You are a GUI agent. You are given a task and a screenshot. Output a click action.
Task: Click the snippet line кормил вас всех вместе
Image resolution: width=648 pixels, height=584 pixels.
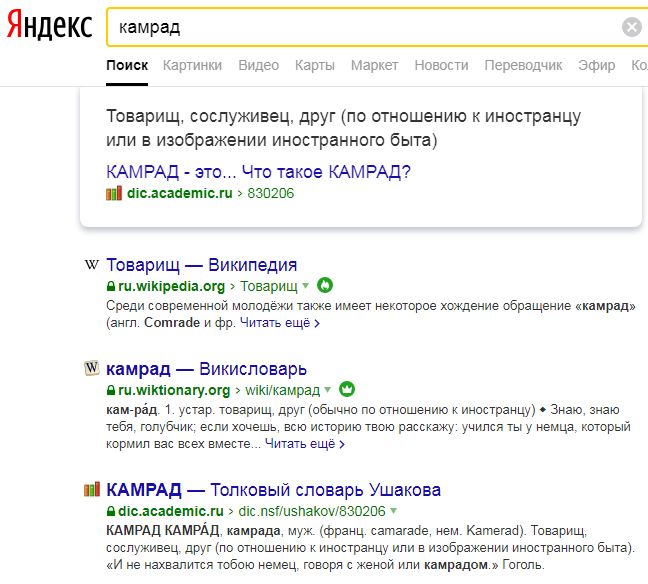coord(183,444)
